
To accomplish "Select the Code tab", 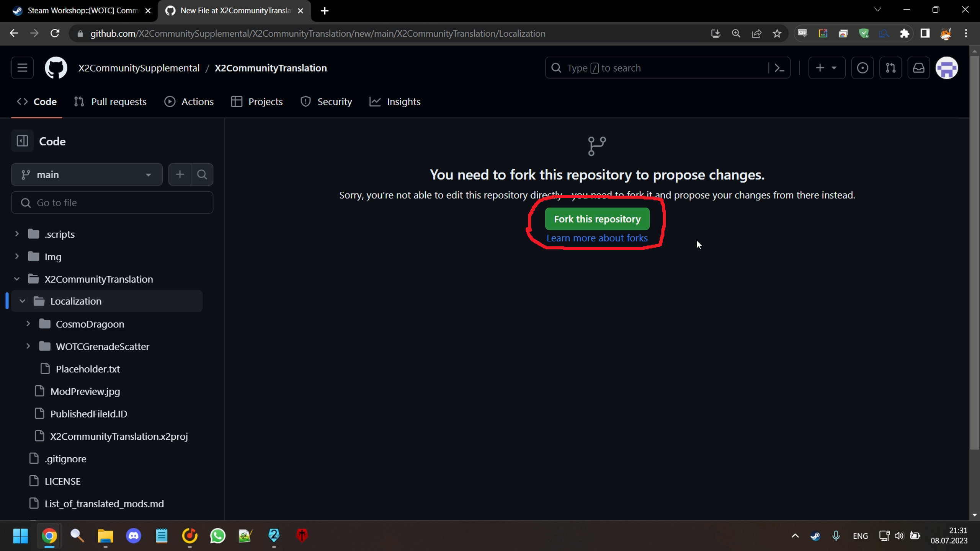I will coord(45,101).
